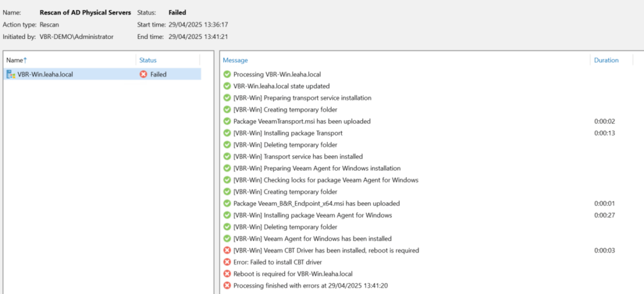
Task: Click the start time value 29/04/2025 13:36:17
Action: click(198, 24)
